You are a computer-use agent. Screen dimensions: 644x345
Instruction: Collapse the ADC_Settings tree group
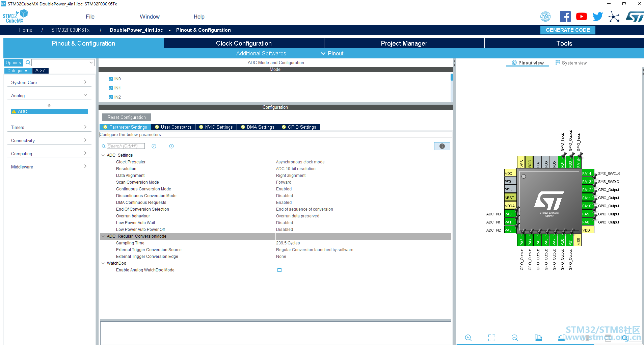103,155
